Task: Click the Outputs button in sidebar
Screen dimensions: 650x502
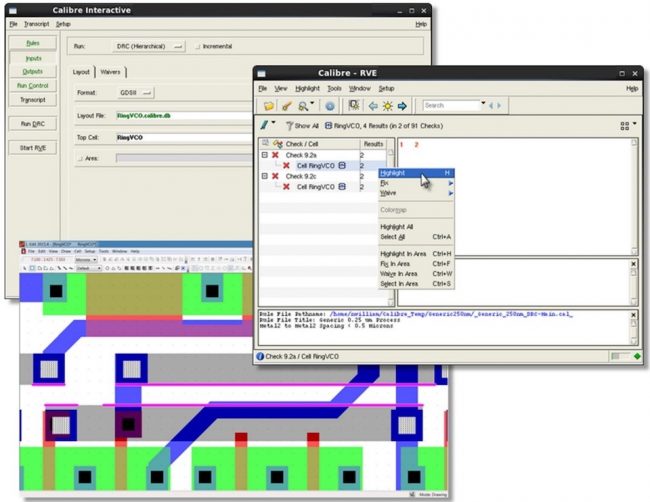Action: (33, 71)
